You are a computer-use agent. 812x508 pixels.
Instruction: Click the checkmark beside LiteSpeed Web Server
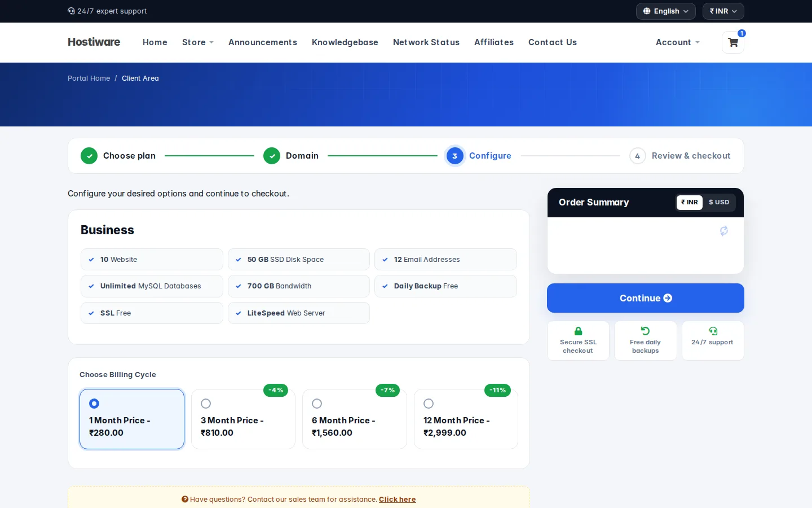[x=239, y=313]
